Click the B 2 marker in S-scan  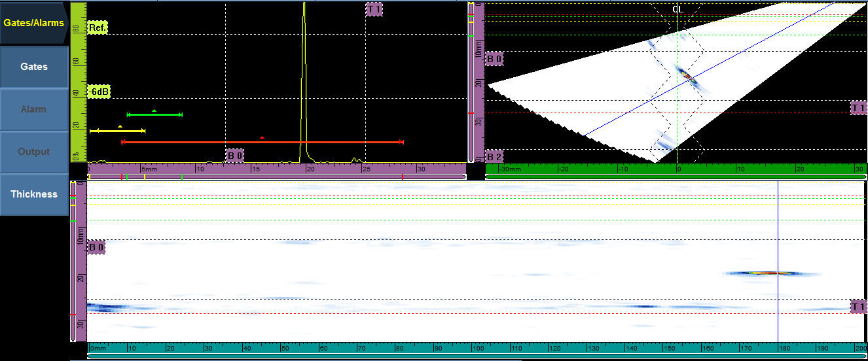[x=494, y=157]
